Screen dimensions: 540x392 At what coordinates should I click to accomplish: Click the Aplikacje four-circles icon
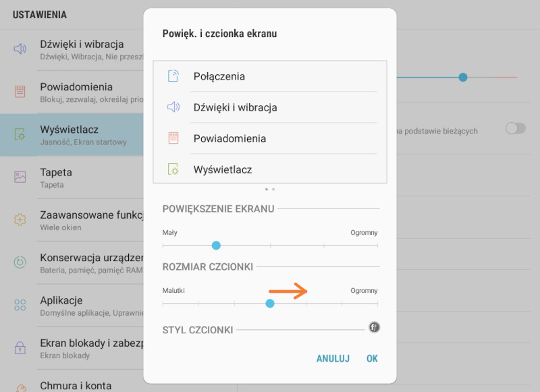point(20,305)
